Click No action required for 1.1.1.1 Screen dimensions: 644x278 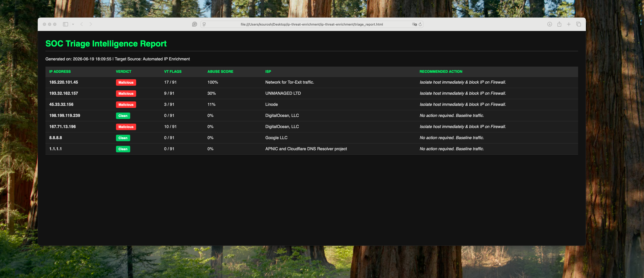452,149
